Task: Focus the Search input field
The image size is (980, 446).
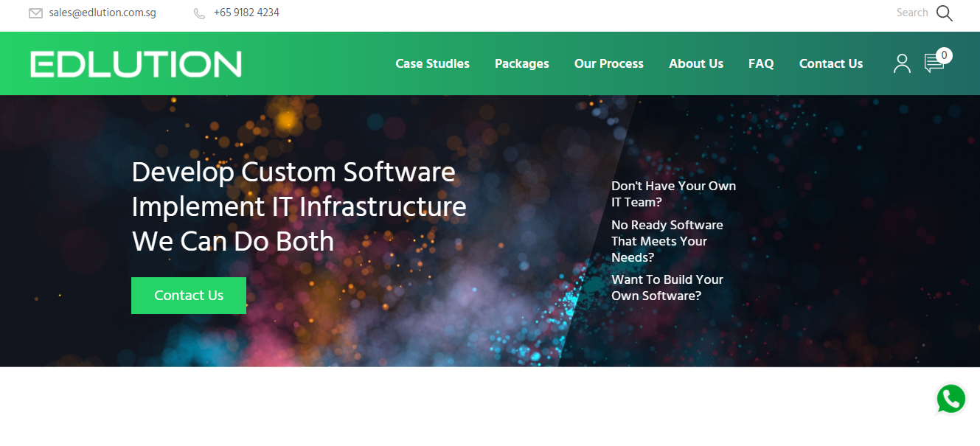Action: tap(912, 13)
